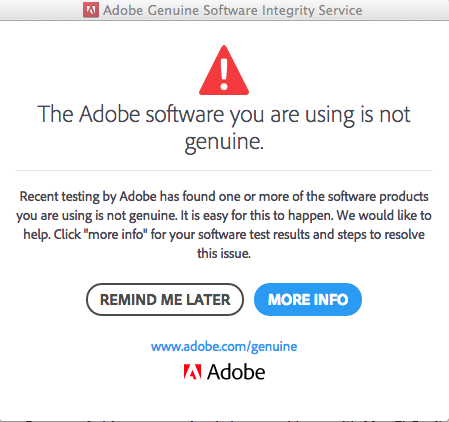This screenshot has height=422, width=449.
Task: Dismiss dialog with Remind Me Later
Action: tap(165, 299)
